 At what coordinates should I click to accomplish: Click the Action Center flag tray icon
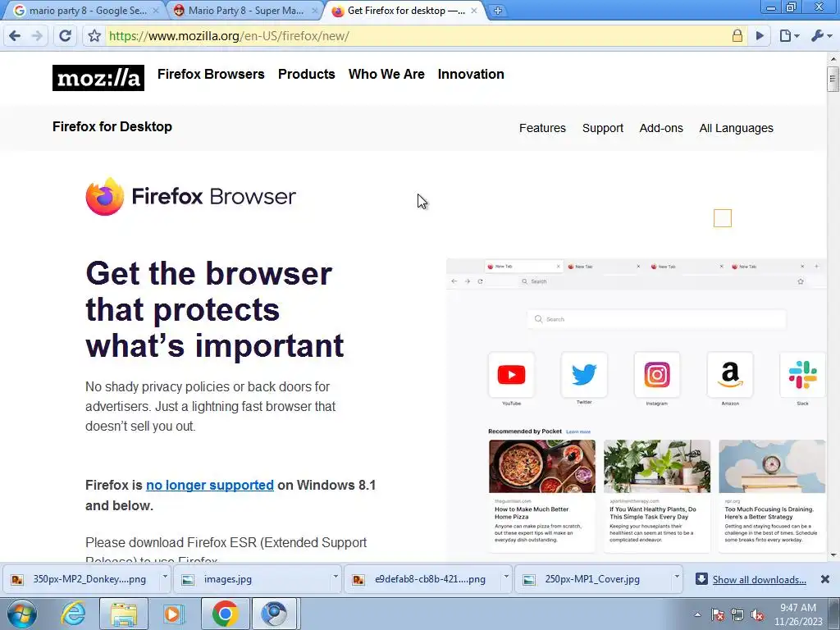pos(718,615)
